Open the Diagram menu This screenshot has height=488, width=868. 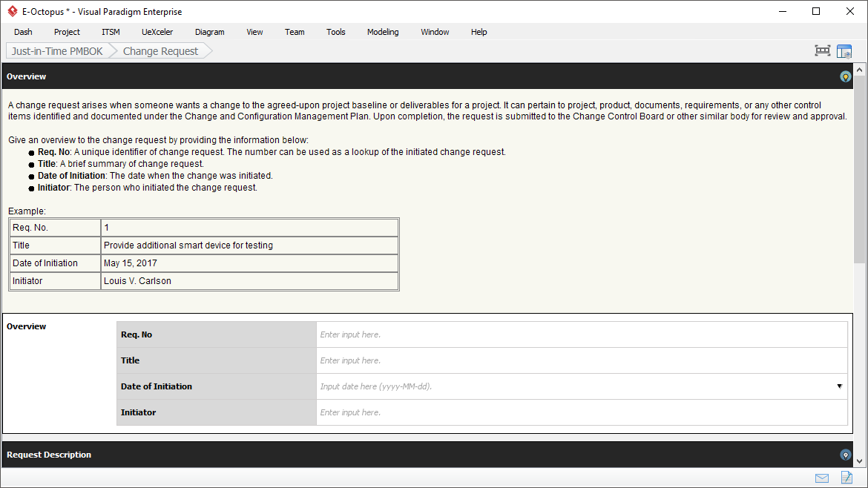[209, 32]
